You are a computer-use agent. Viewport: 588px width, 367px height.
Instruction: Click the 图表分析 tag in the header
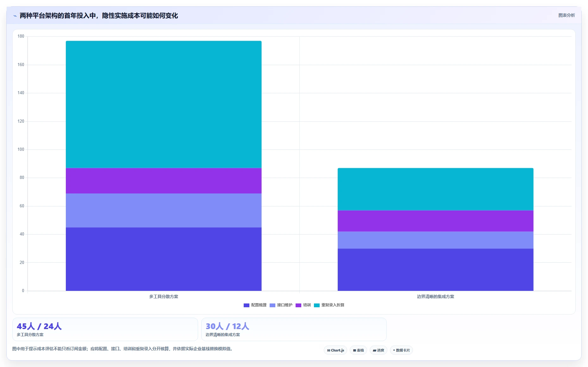pyautogui.click(x=566, y=15)
